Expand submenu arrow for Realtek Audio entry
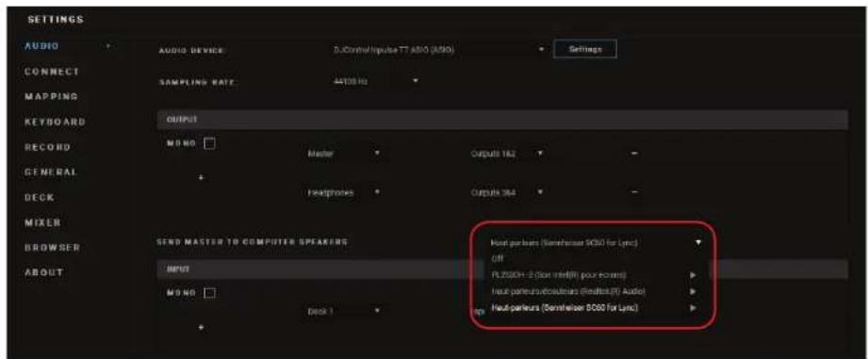Viewport: 868px width, 359px height. pyautogui.click(x=693, y=291)
